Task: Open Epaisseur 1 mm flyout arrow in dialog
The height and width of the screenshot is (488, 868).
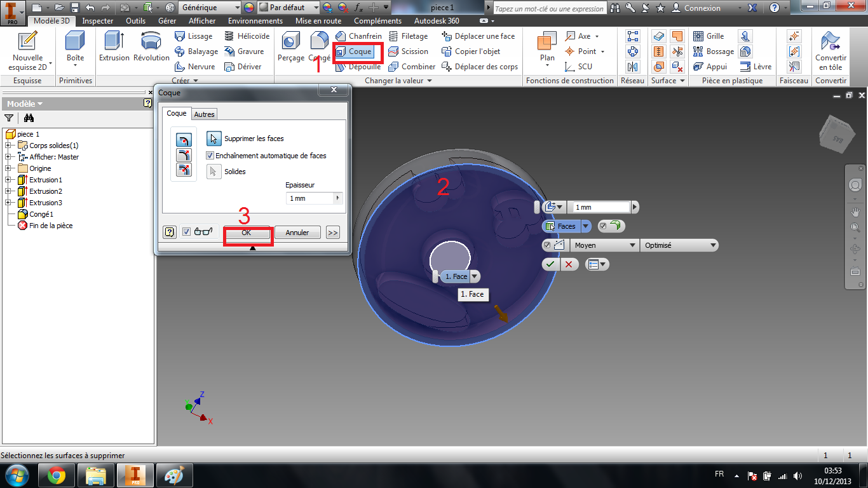Action: click(338, 198)
